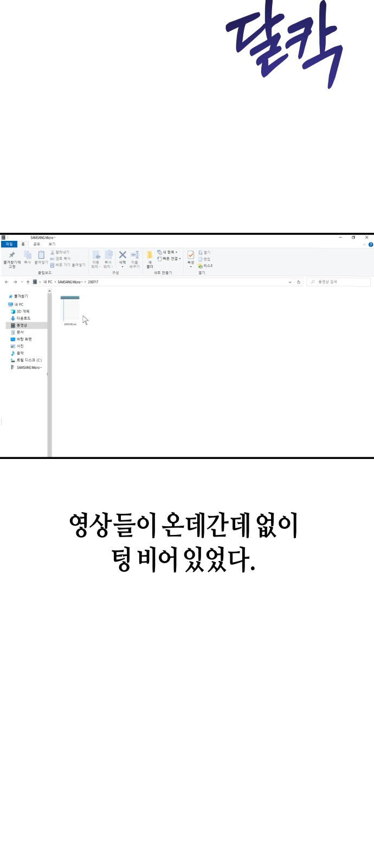The image size is (374, 868).
Task: Select 로컬 디스크 (C:) drive
Action: tap(26, 360)
